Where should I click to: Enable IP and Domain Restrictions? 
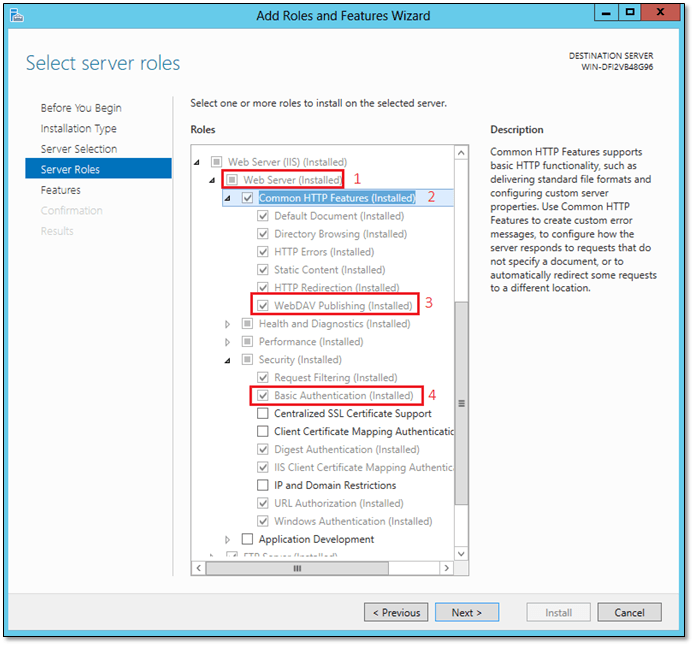click(263, 485)
